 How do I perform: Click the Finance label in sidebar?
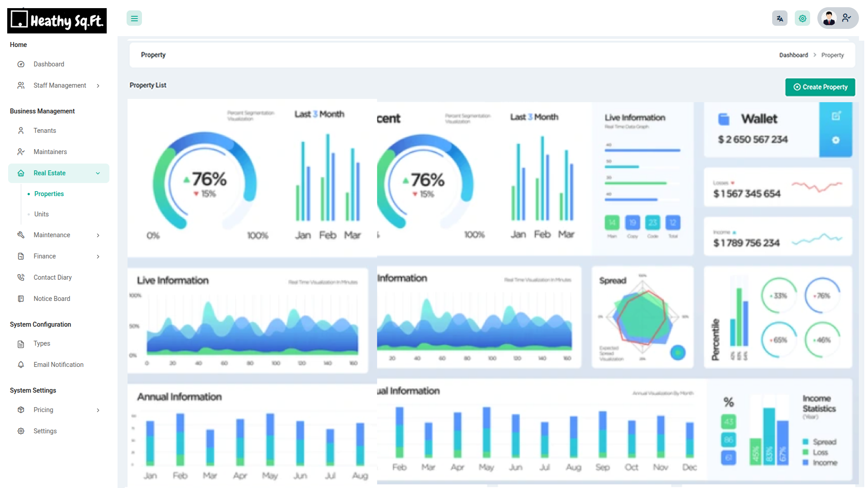point(45,256)
